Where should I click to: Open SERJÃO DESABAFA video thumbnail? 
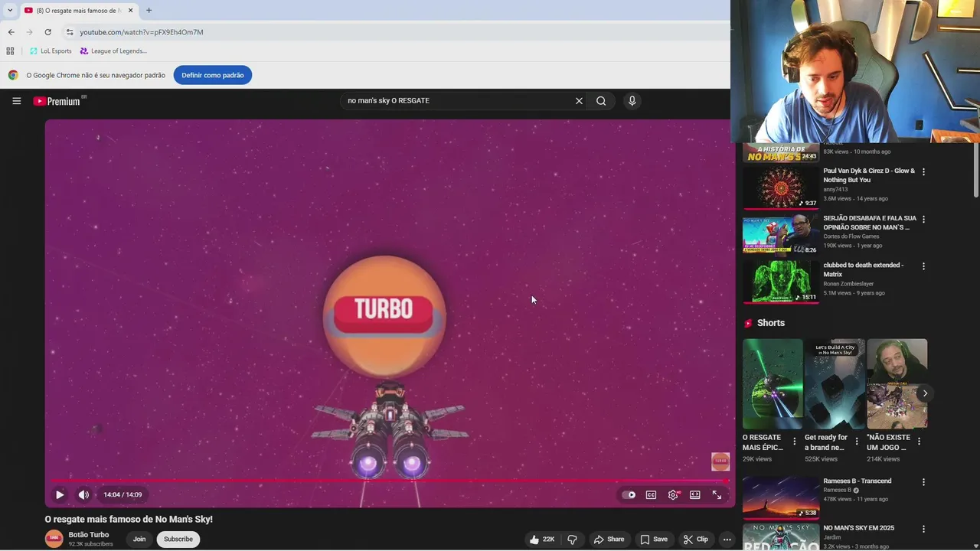(x=781, y=234)
